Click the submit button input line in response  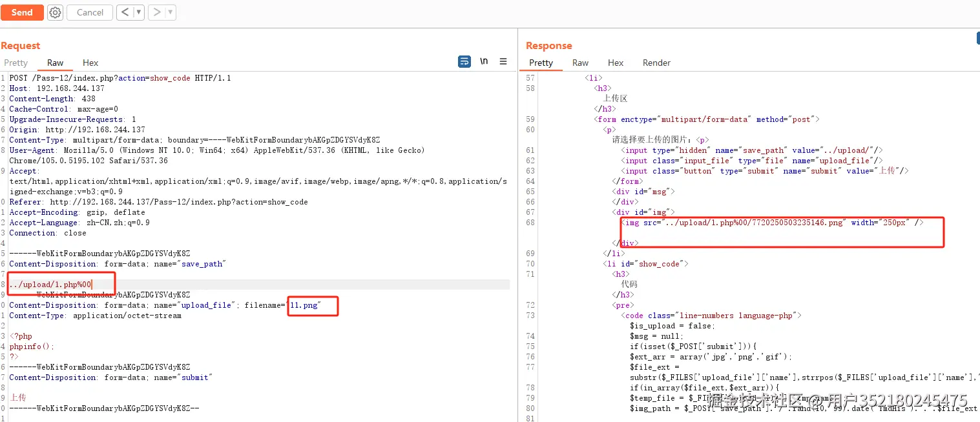point(765,171)
